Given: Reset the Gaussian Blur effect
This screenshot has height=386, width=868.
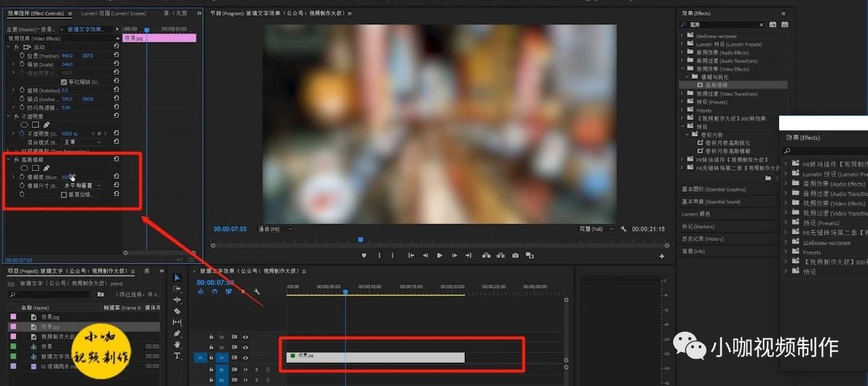Looking at the screenshot, I should coord(116,159).
